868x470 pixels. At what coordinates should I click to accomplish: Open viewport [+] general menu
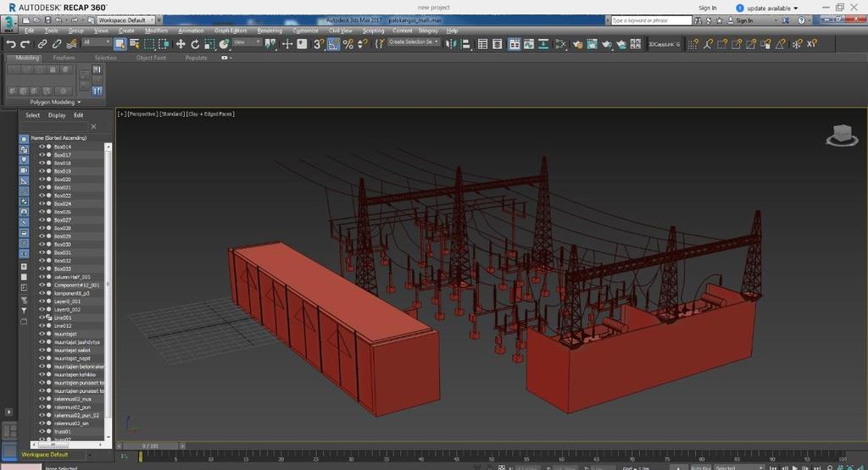pyautogui.click(x=121, y=114)
